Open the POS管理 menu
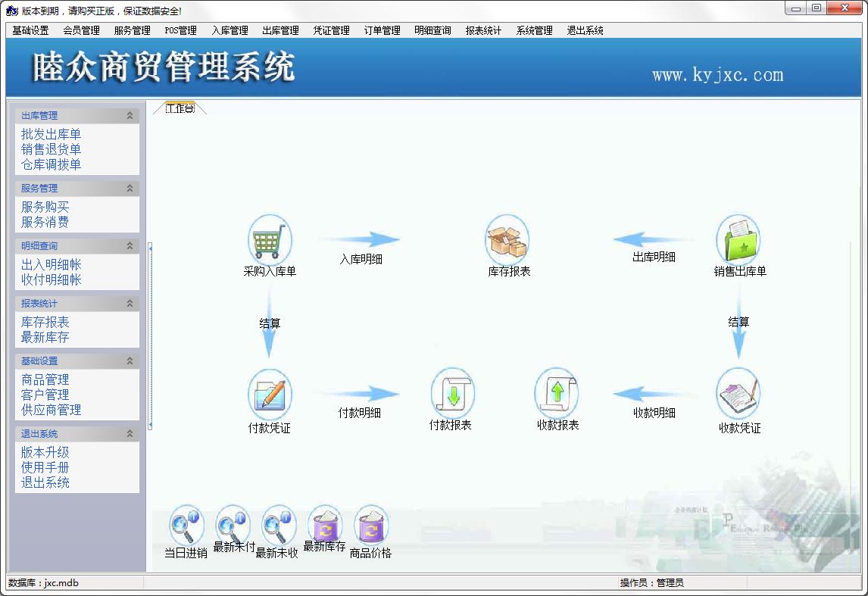868x596 pixels. (180, 30)
